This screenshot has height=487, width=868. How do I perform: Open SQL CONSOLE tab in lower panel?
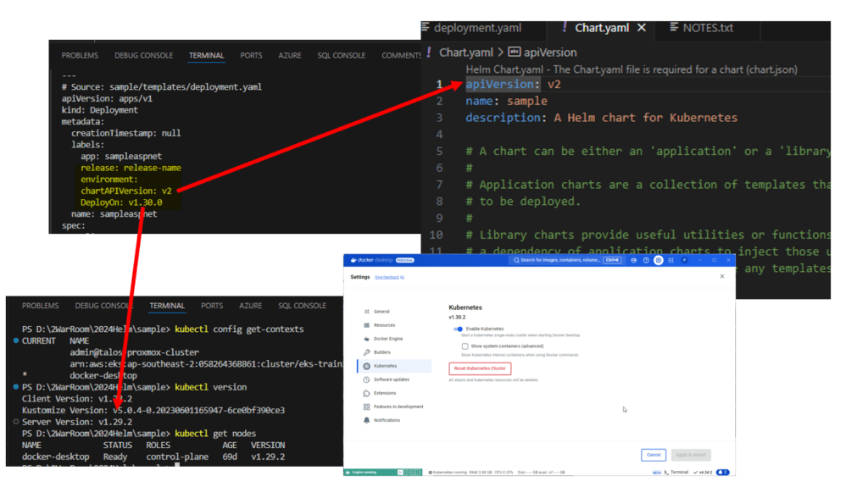pos(303,306)
